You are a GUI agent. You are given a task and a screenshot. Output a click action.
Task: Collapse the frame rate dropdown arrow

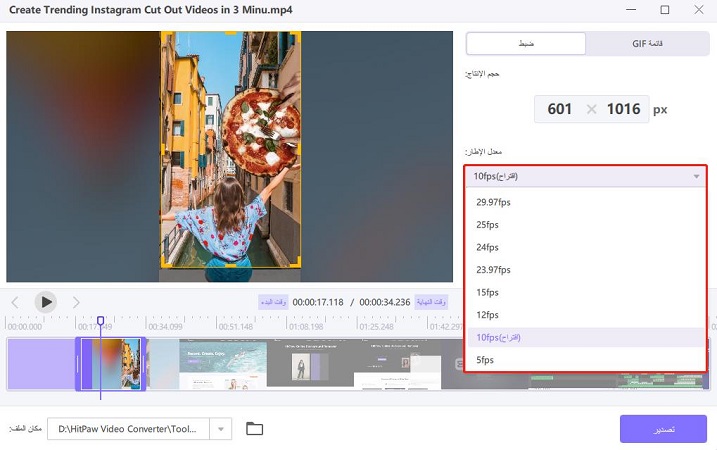pyautogui.click(x=696, y=177)
